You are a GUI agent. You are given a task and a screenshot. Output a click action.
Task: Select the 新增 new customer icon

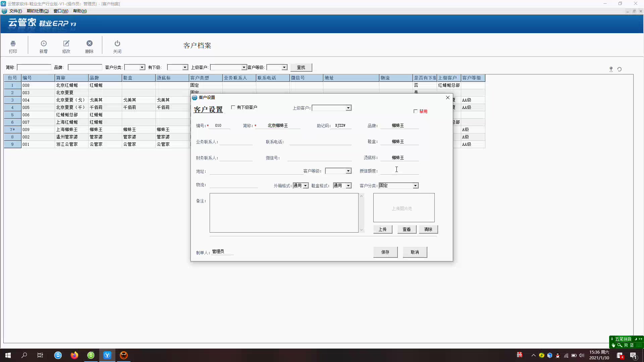(44, 46)
